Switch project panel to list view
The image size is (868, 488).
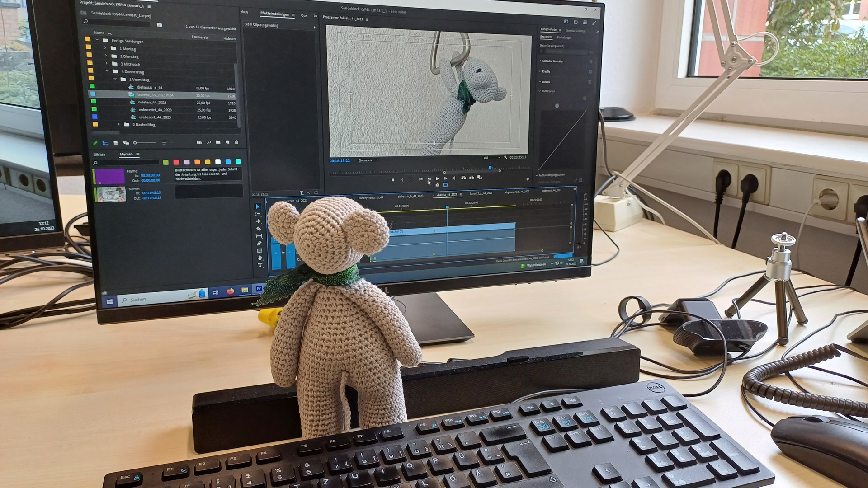105,143
